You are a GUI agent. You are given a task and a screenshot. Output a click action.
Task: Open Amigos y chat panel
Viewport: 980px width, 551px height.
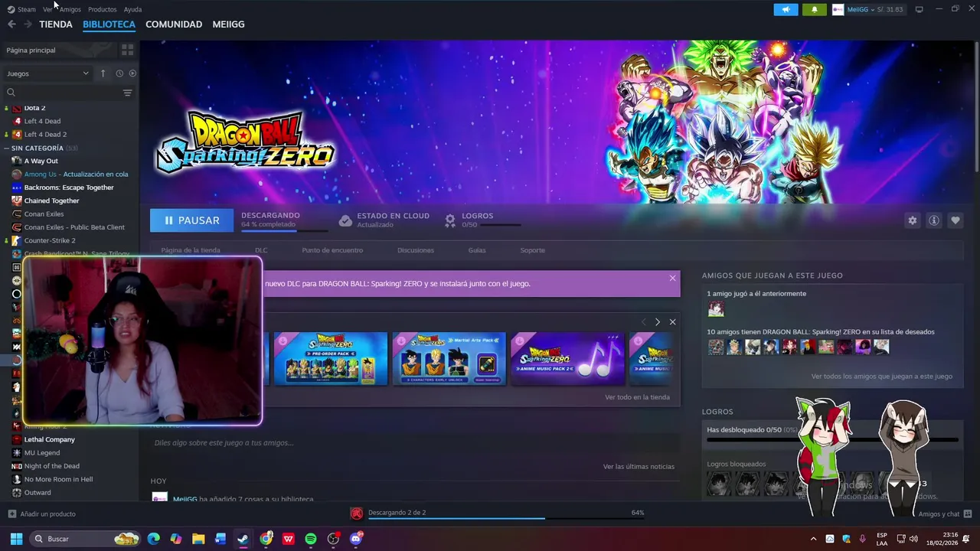(945, 514)
